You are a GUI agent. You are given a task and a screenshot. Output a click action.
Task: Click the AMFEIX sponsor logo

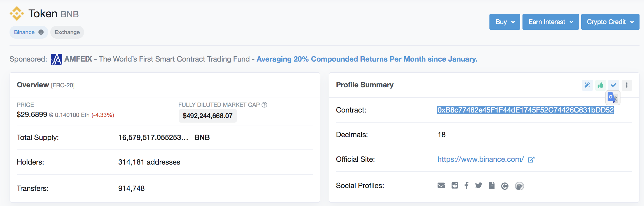coord(57,59)
